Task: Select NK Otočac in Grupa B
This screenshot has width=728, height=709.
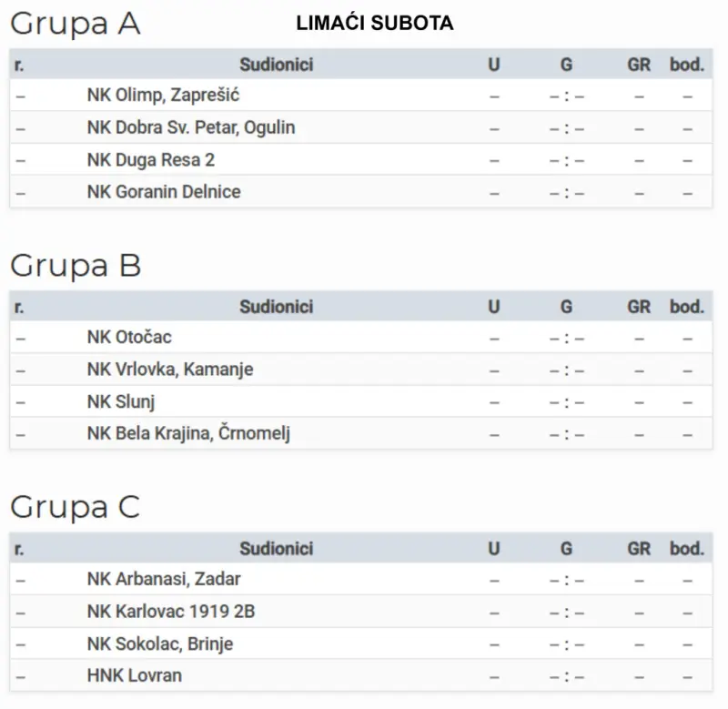Action: pos(129,338)
